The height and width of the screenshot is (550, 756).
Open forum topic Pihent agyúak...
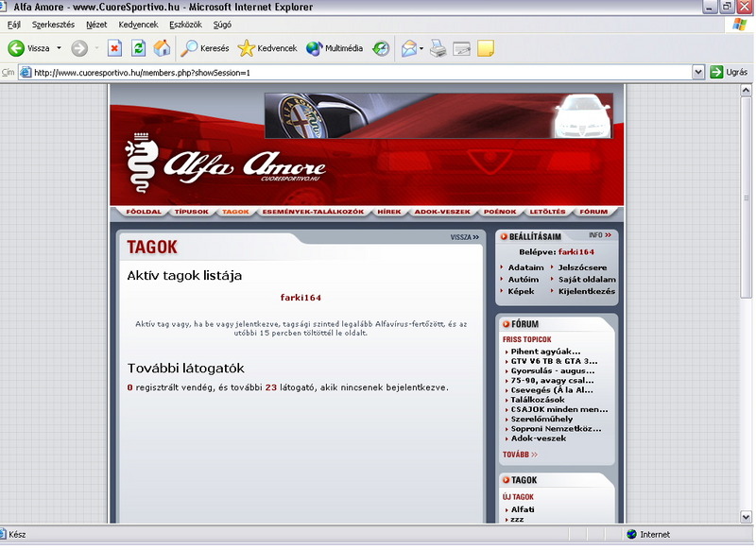pos(545,352)
